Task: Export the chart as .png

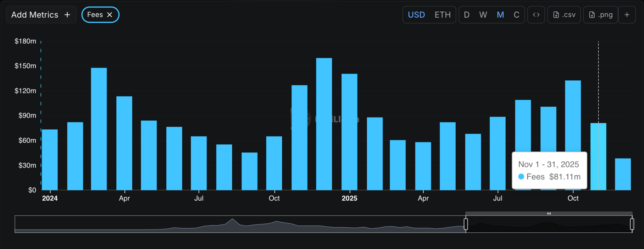Action: 601,15
